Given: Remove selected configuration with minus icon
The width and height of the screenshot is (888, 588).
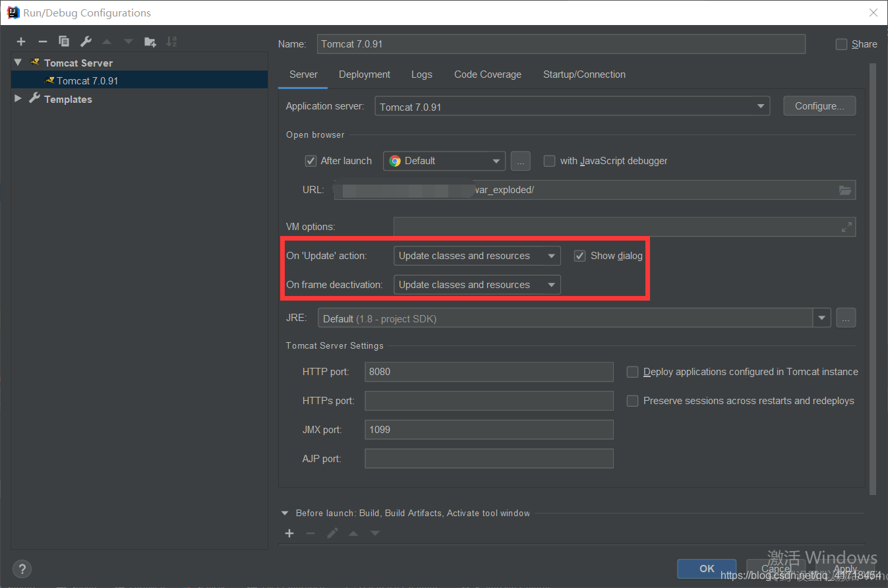Looking at the screenshot, I should click(x=43, y=42).
